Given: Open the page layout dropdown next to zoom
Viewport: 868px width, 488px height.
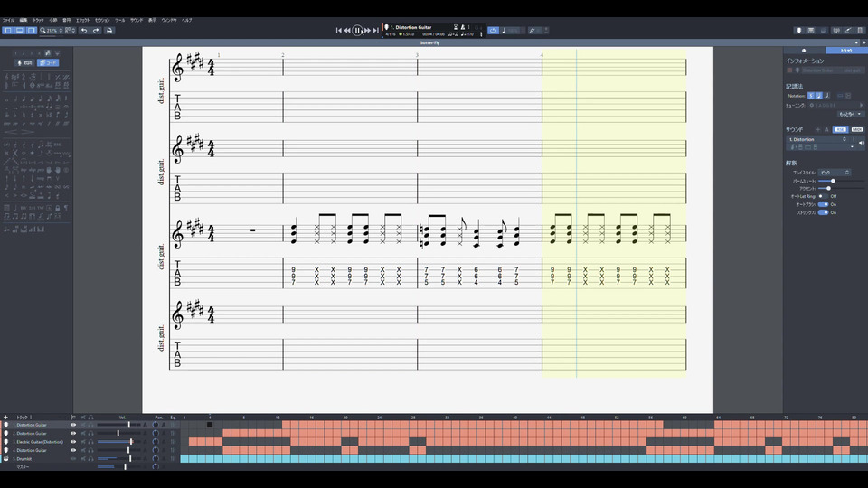Looking at the screenshot, I should click(71, 31).
